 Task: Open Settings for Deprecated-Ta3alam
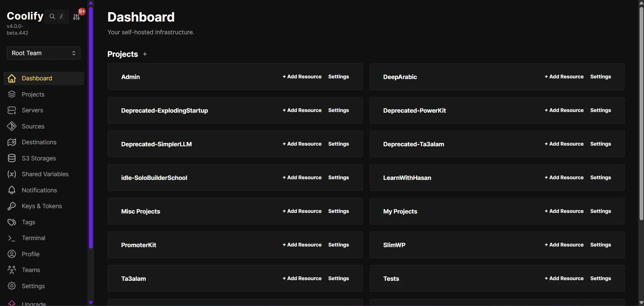click(x=601, y=144)
